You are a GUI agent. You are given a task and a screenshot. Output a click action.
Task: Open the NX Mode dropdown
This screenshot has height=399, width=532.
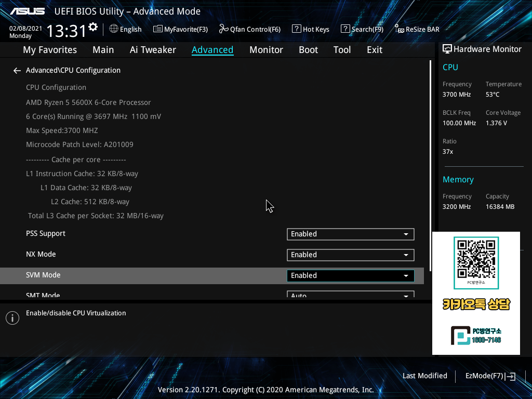351,255
